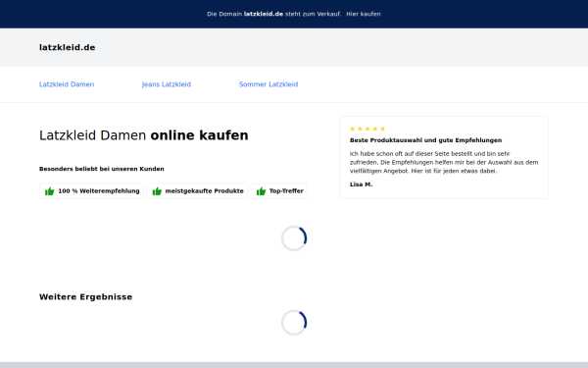This screenshot has height=368, width=588.
Task: Click the review title 'Beste Produktauswahl und gute Empfehlungen'
Action: point(425,140)
